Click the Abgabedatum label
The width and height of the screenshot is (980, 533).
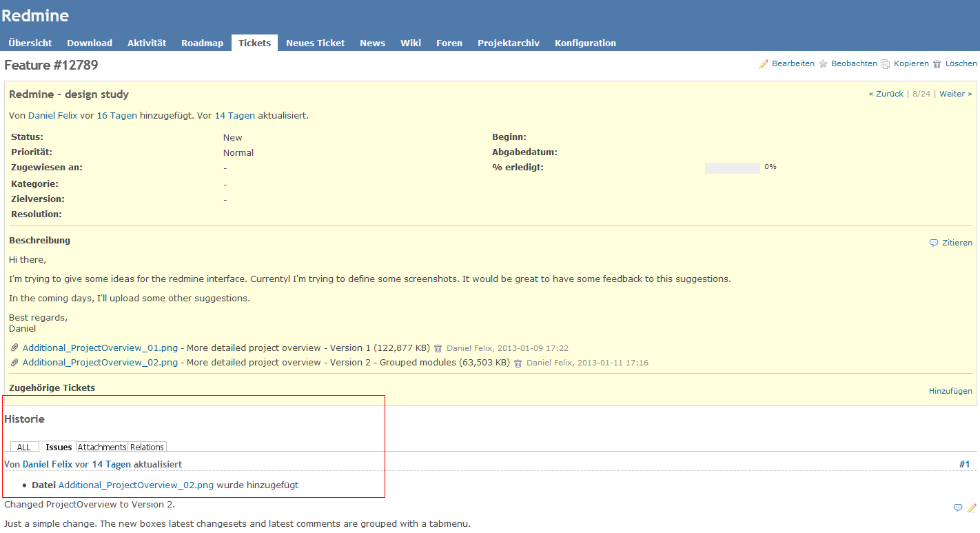point(524,152)
